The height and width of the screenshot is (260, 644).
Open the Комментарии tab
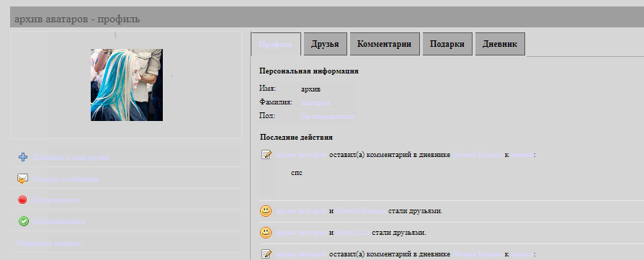click(385, 44)
